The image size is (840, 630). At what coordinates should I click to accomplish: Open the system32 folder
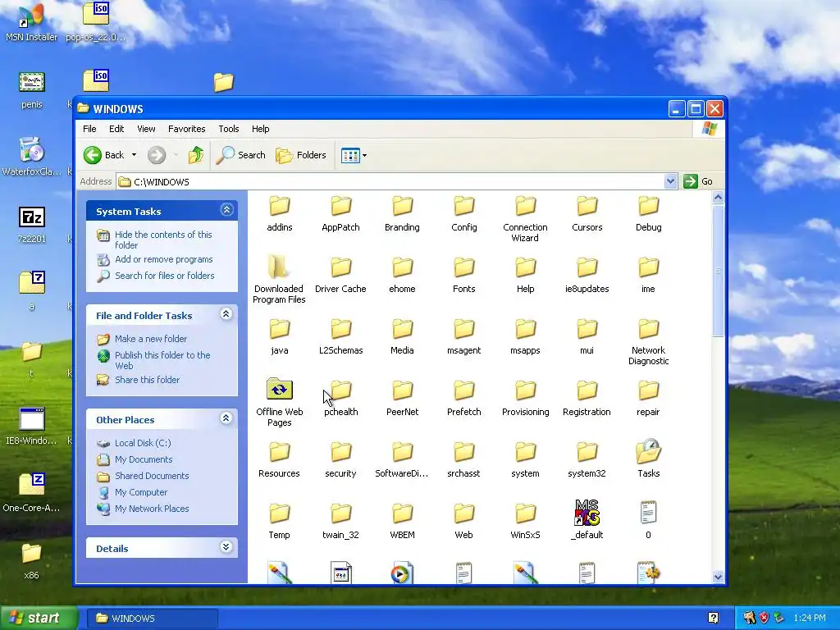(x=587, y=460)
